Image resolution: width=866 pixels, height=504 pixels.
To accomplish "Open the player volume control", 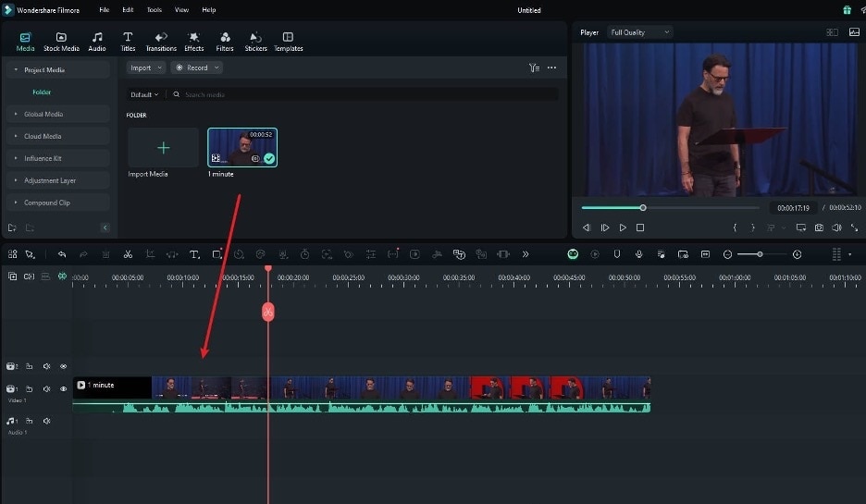I will click(x=836, y=227).
